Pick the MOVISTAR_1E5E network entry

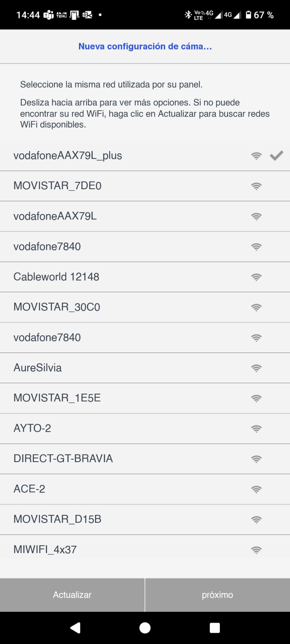57,398
